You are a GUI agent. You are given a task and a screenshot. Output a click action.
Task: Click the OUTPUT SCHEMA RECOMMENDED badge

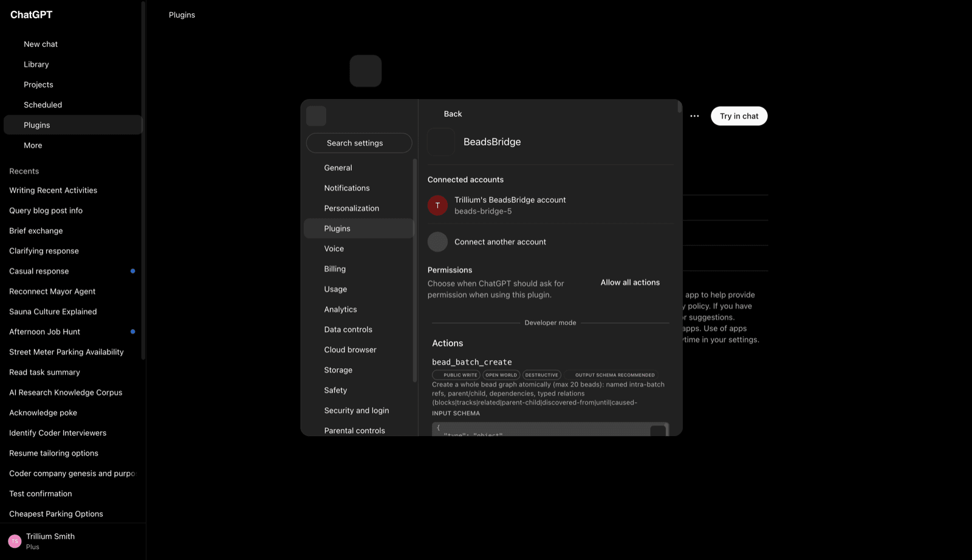[611, 375]
